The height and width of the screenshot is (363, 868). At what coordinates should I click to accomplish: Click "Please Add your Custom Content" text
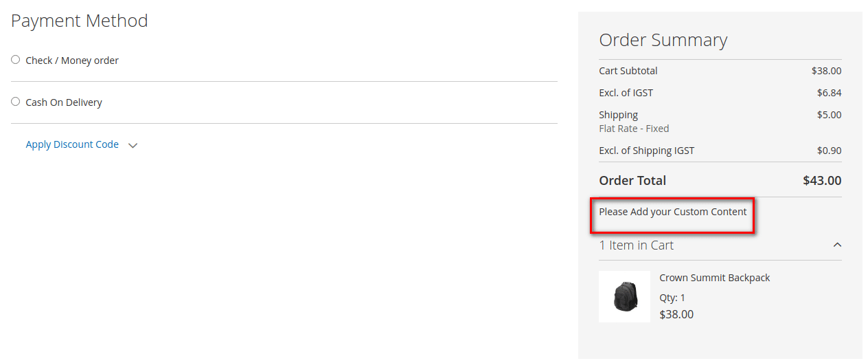(x=672, y=212)
